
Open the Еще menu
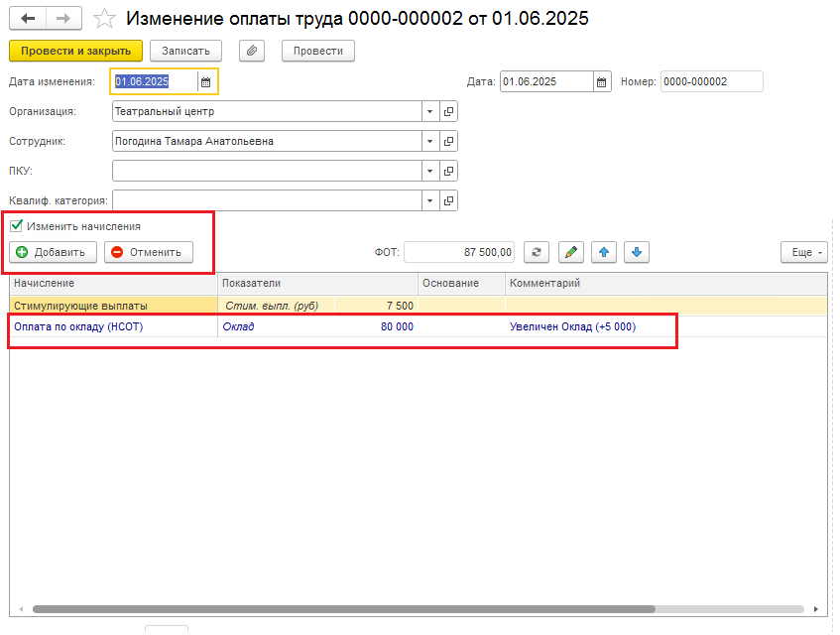coord(804,252)
